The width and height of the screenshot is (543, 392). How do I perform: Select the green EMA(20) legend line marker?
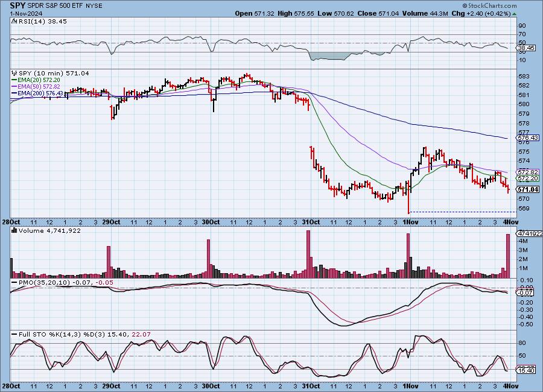[14, 80]
